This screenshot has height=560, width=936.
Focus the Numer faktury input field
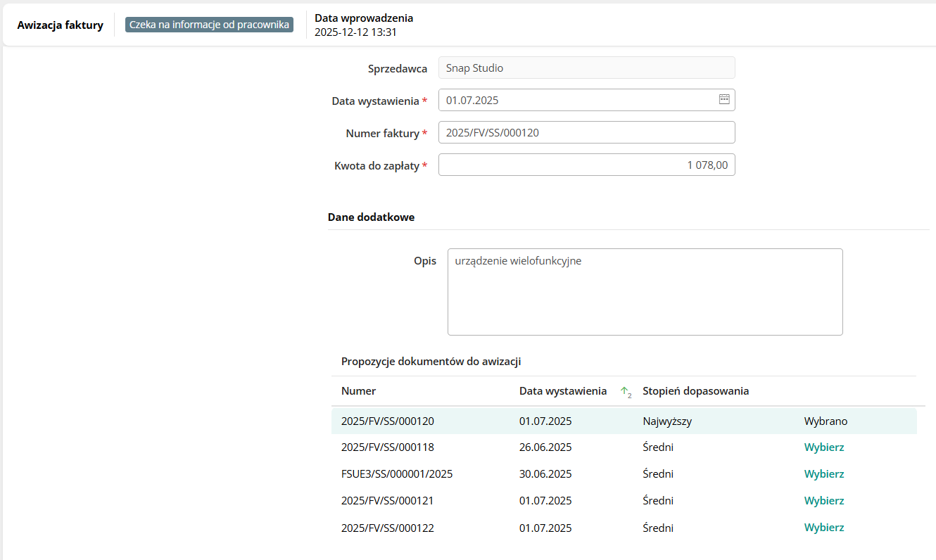[586, 132]
